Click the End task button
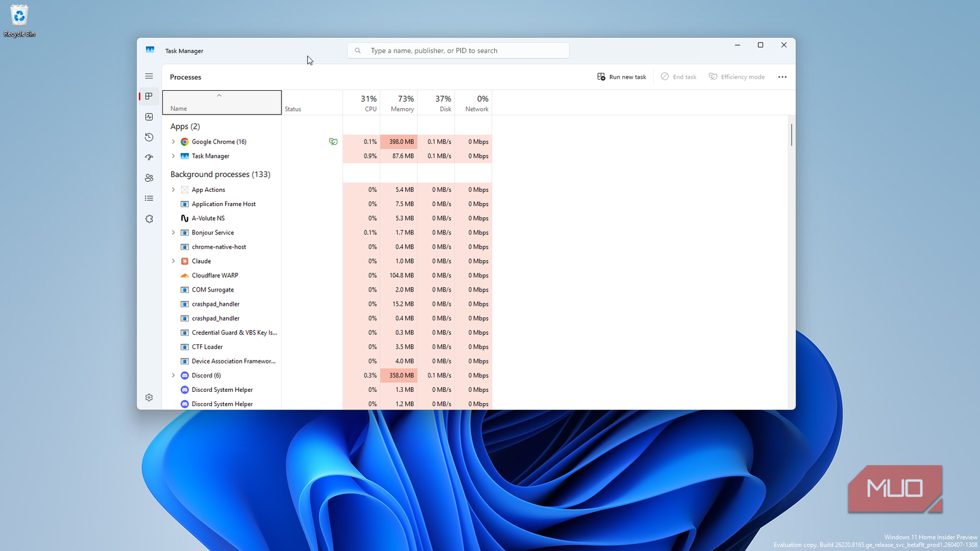 coord(678,77)
